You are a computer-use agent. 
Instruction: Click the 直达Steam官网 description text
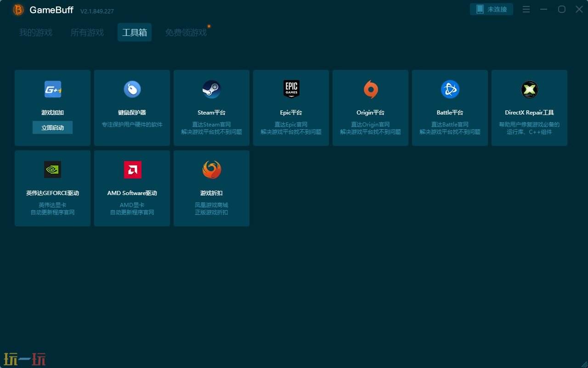click(212, 125)
